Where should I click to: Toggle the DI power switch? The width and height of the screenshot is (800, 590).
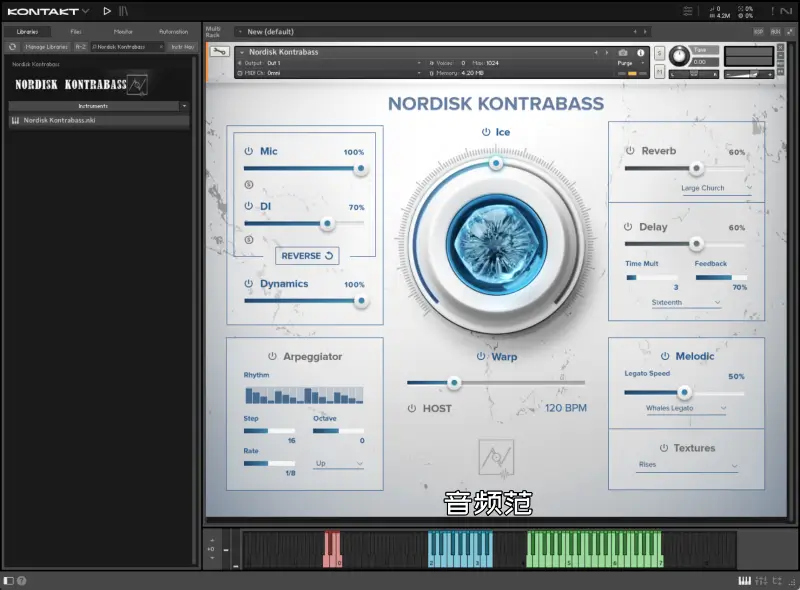[248, 206]
